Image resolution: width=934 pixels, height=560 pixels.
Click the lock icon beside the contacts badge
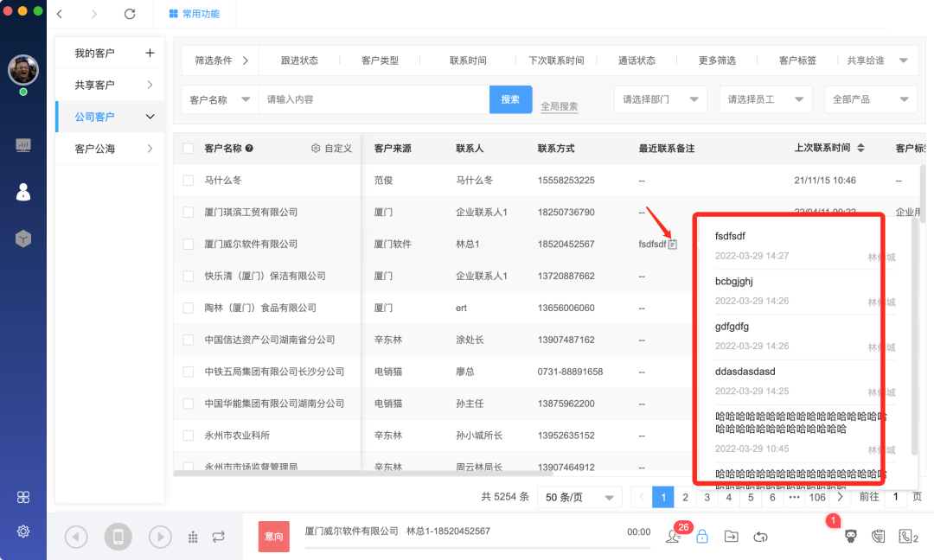coord(701,536)
